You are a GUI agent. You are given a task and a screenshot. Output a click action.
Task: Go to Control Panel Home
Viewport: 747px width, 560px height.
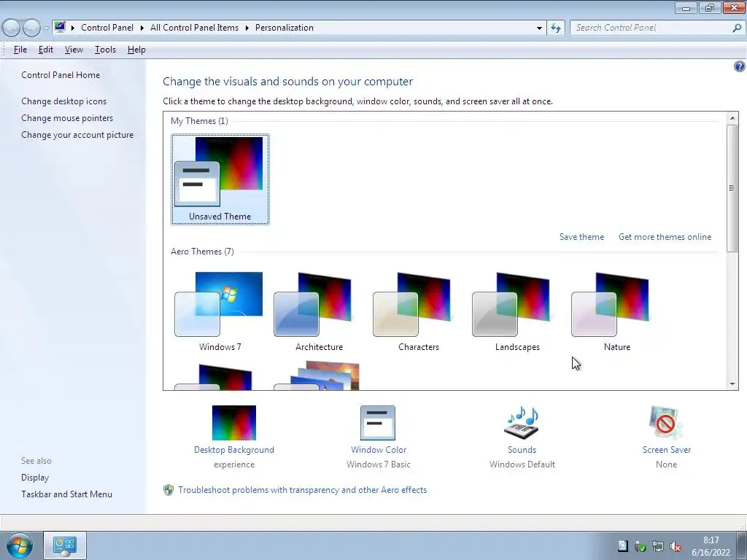tap(61, 75)
